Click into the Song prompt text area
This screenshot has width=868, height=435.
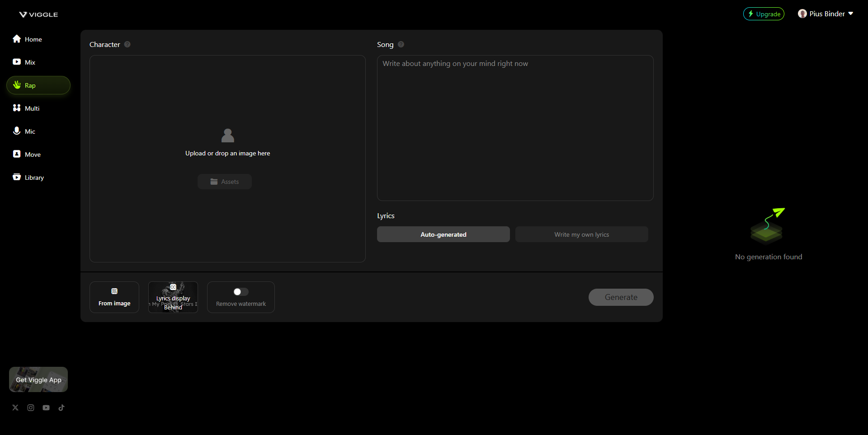[x=515, y=128]
